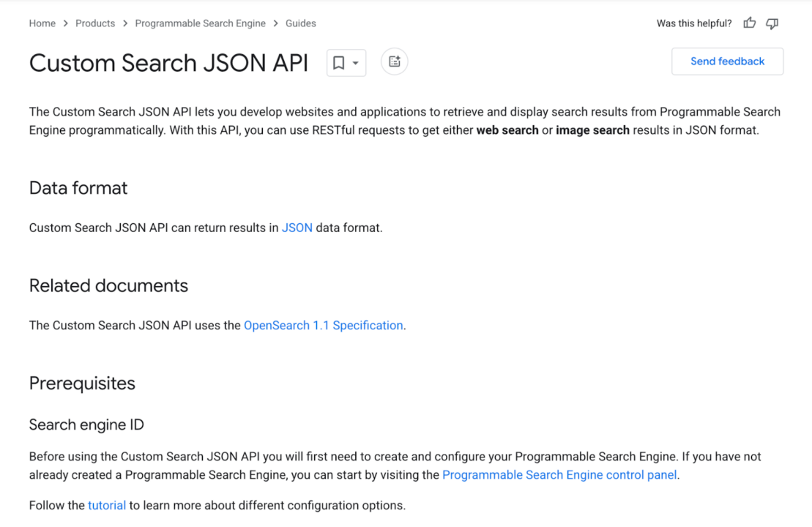812x527 pixels.
Task: Navigate to Guides breadcrumb item
Action: (301, 23)
